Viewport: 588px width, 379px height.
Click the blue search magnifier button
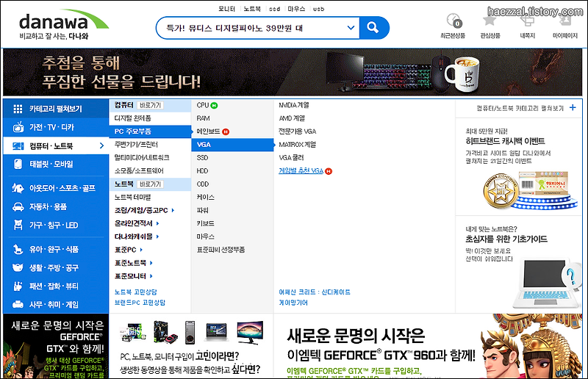point(373,28)
